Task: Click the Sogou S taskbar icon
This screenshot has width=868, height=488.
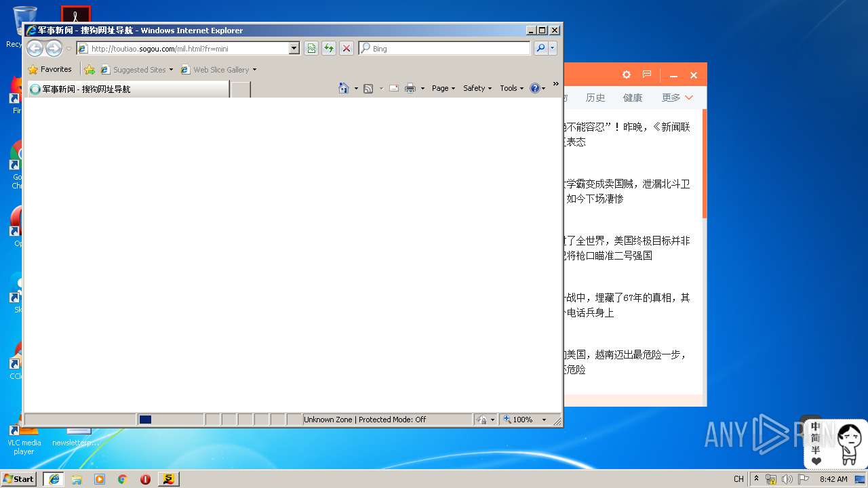Action: [x=168, y=479]
